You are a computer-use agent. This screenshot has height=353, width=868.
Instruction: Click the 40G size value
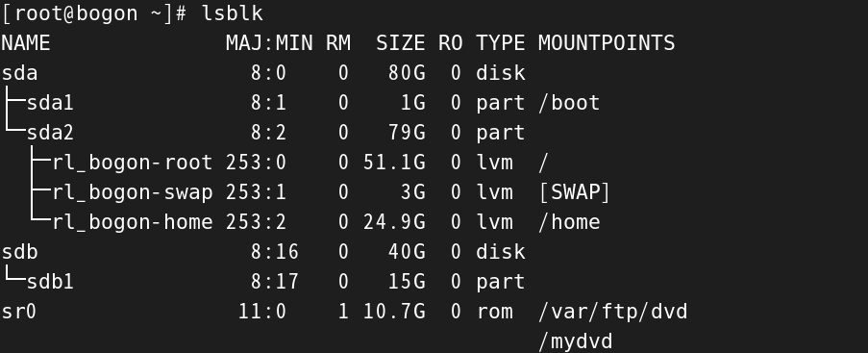(x=407, y=252)
